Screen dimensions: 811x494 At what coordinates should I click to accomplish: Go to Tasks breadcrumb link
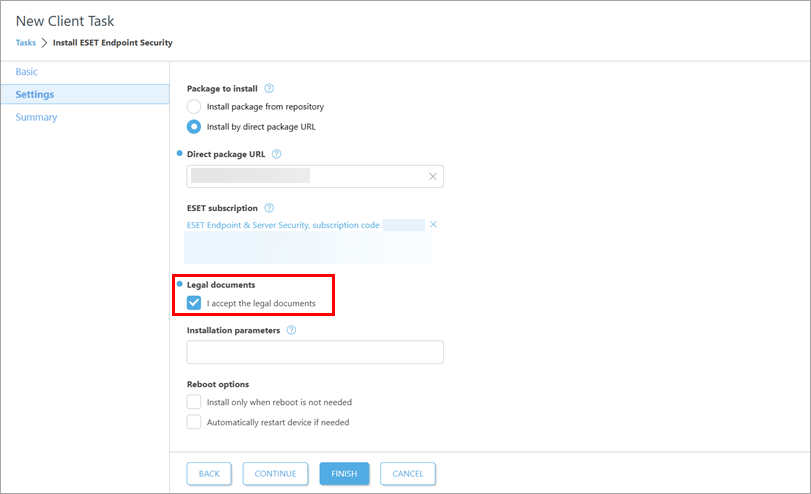[25, 43]
